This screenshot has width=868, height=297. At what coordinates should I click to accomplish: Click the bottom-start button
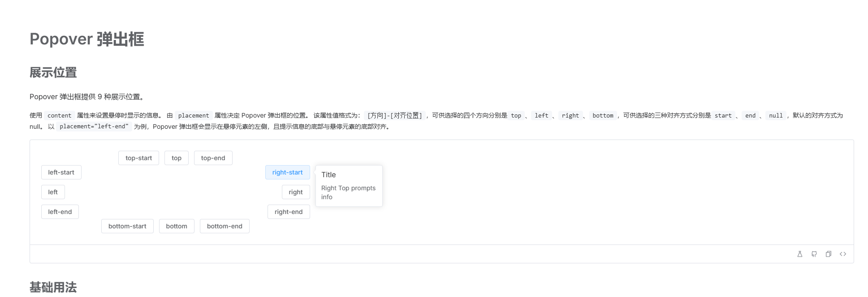tap(127, 226)
